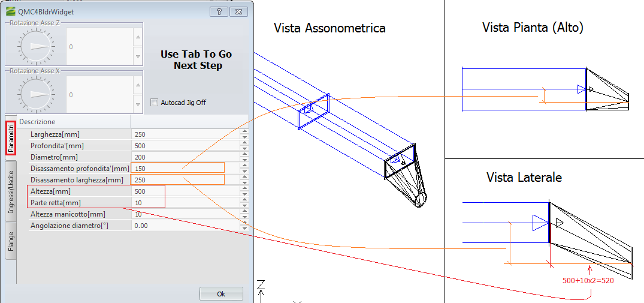This screenshot has height=303, width=644.
Task: Click the QMC4BldrWidget title bar app icon
Action: pyautogui.click(x=10, y=11)
